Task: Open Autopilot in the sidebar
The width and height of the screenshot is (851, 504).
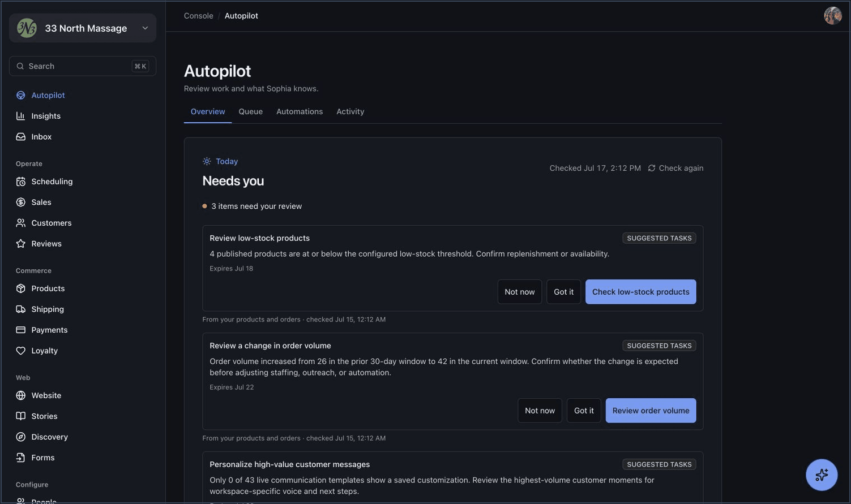Action: [x=83, y=95]
